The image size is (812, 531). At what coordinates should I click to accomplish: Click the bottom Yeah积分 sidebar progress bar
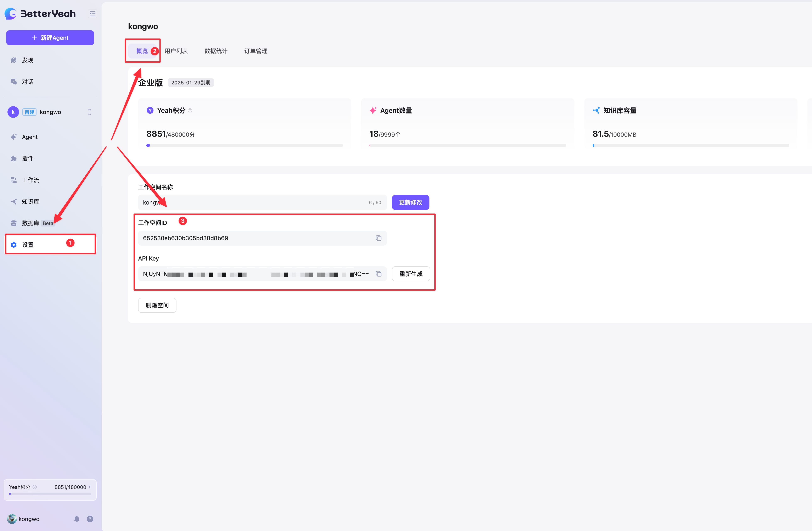(x=50, y=493)
